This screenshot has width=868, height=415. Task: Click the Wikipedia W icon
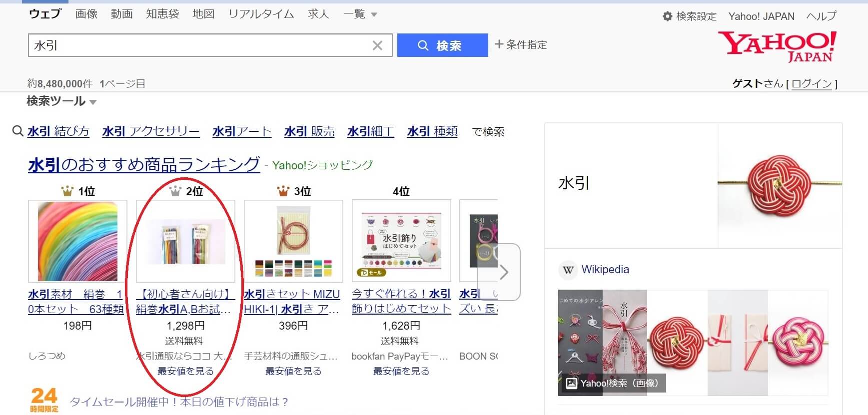[568, 270]
